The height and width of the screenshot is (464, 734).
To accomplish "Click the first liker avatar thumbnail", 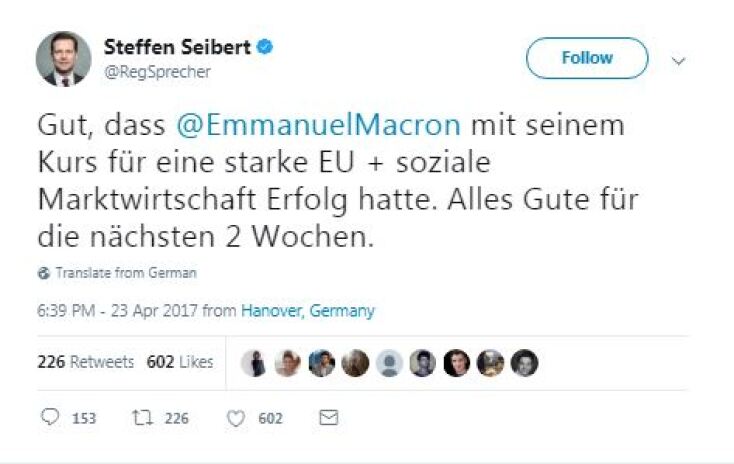I will tap(254, 363).
